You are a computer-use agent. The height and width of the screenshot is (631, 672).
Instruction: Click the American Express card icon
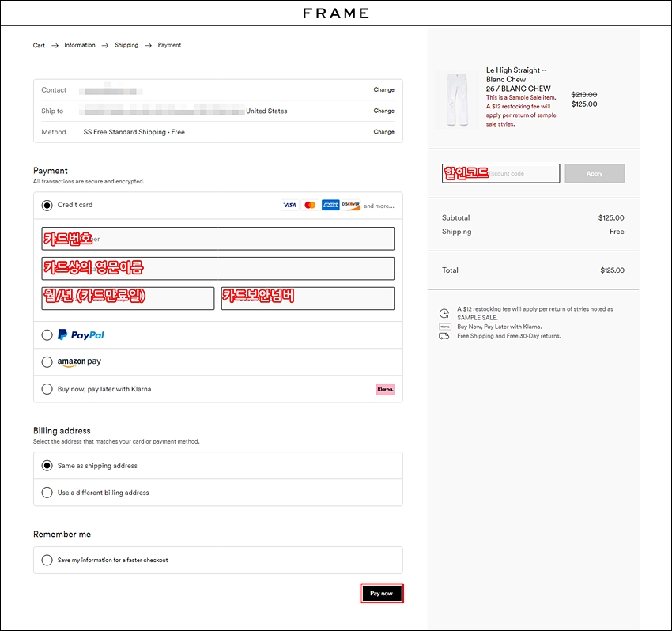330,206
